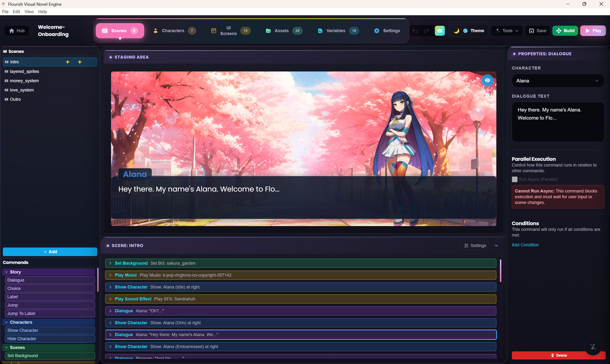Click the drag handle on Play Music command
Viewport: 610px width, 364px height.
pyautogui.click(x=110, y=275)
